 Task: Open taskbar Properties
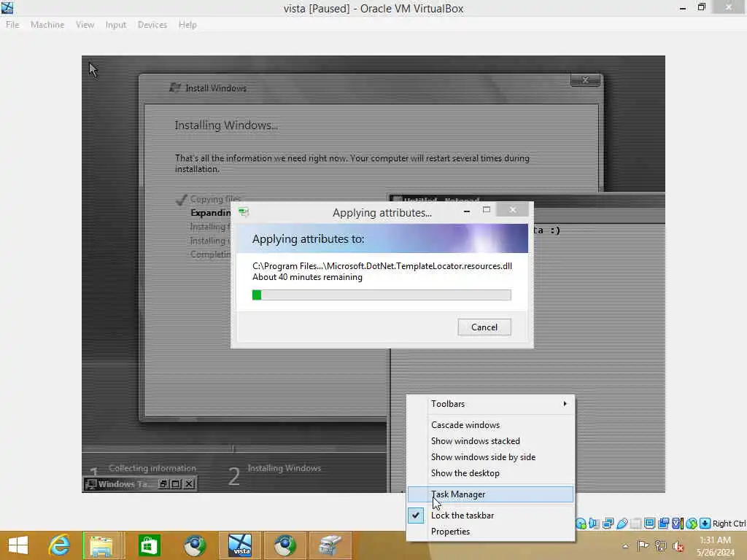[x=491, y=532]
